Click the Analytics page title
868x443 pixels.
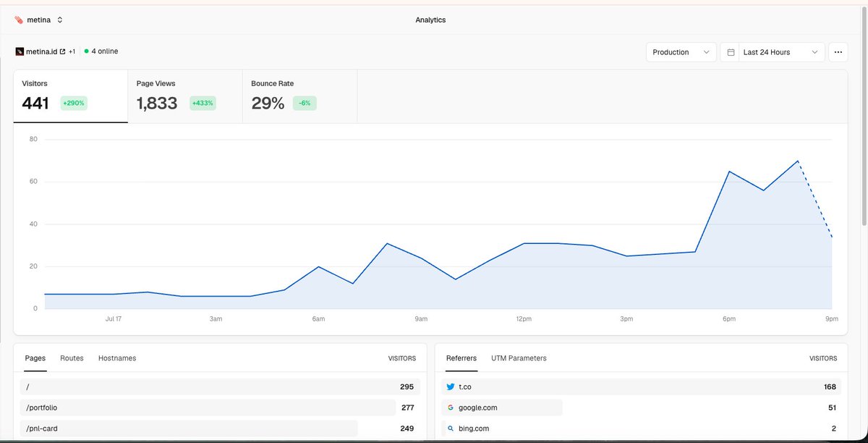[x=430, y=20]
